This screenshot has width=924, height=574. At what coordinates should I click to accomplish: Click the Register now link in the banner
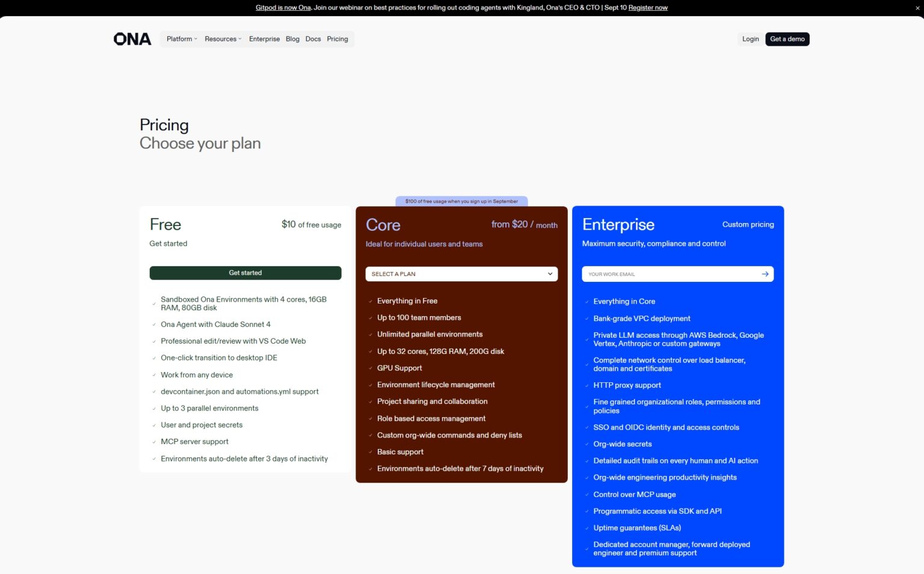coord(647,7)
